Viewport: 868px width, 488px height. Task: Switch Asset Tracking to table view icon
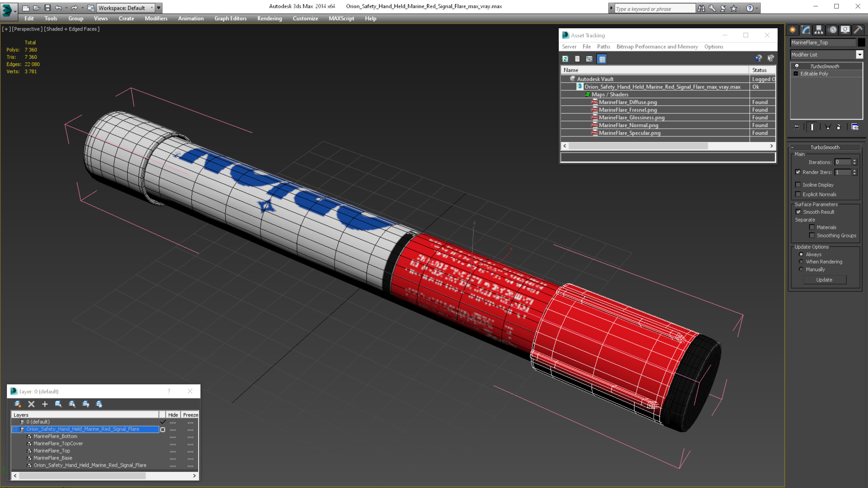coord(602,59)
